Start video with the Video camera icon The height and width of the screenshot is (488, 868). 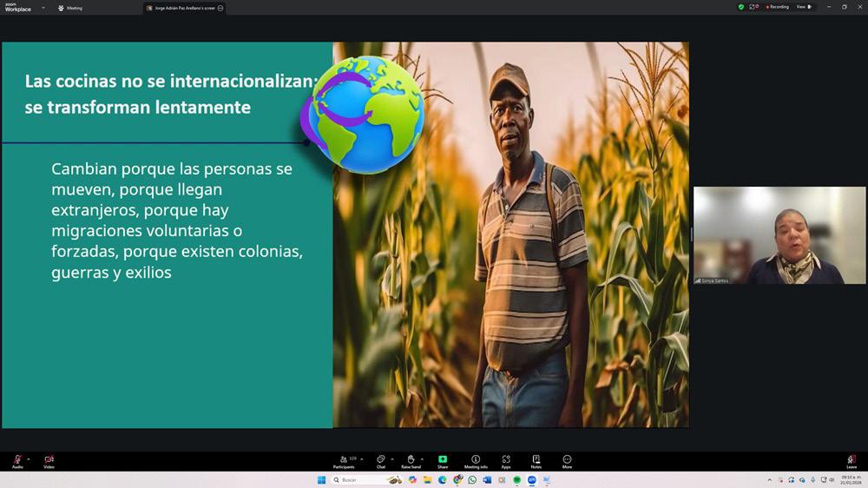pos(49,461)
